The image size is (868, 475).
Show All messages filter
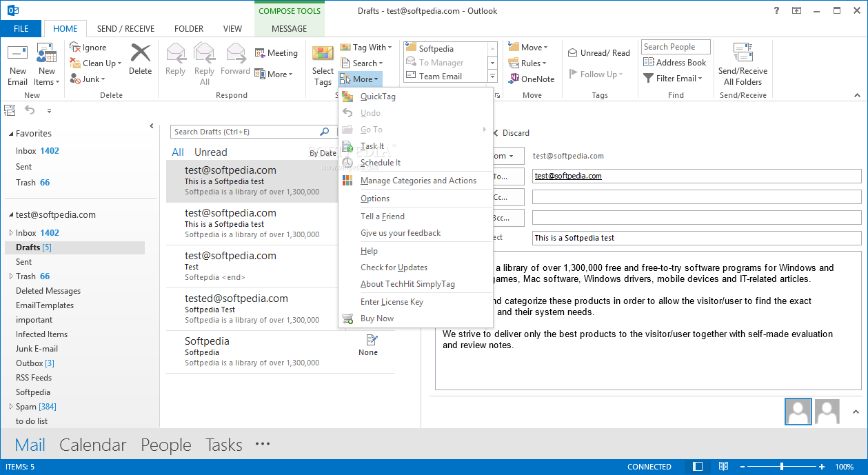(178, 152)
